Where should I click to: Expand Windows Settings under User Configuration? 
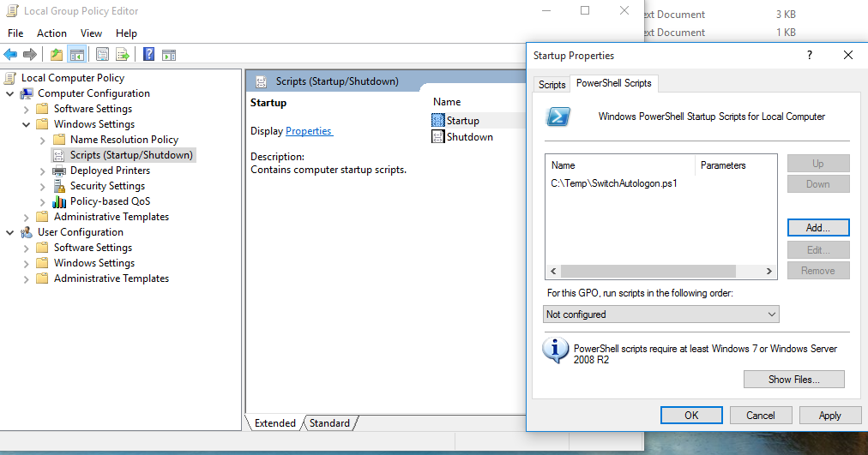(26, 264)
